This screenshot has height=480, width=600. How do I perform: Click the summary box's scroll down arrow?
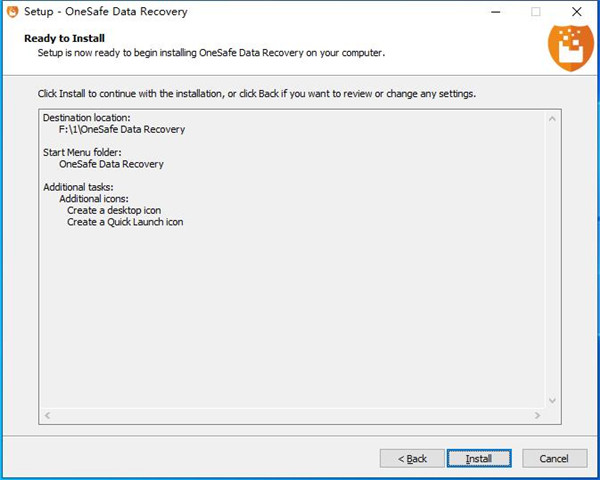[552, 400]
